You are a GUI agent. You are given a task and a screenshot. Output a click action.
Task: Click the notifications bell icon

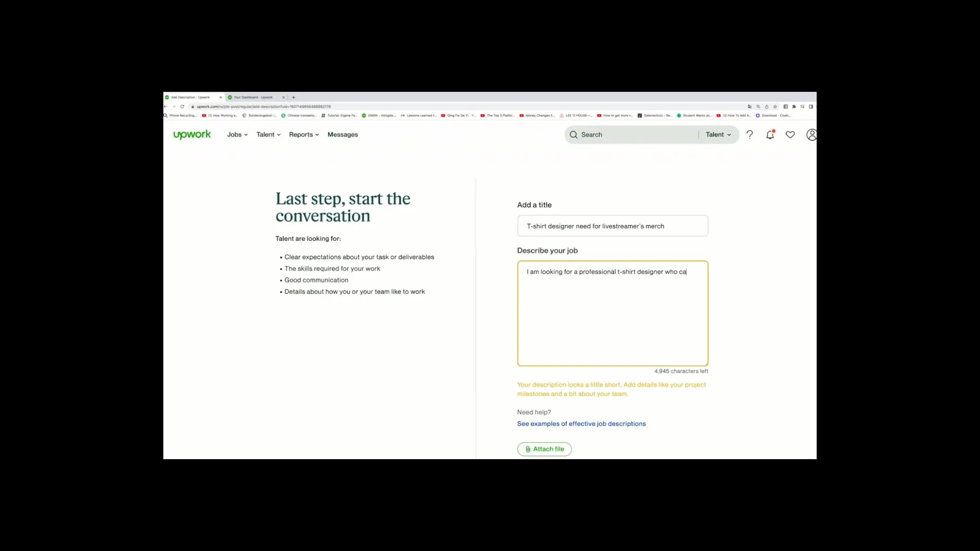click(x=769, y=135)
